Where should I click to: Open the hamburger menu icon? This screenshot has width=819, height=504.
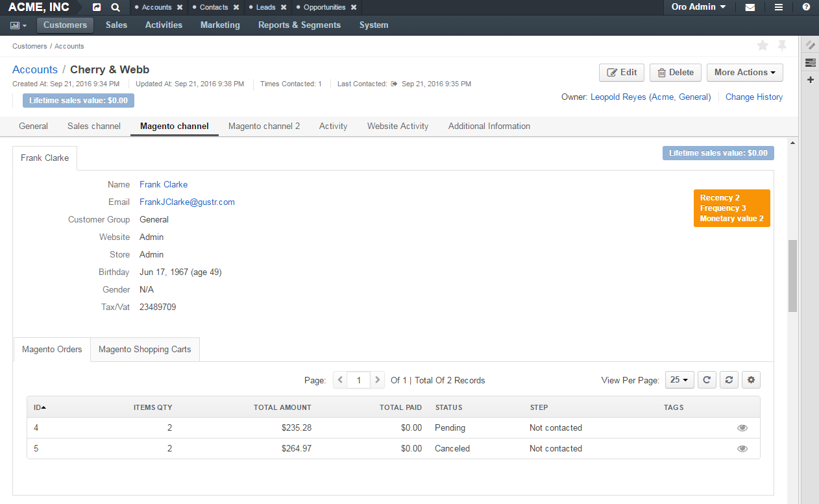[x=779, y=7]
